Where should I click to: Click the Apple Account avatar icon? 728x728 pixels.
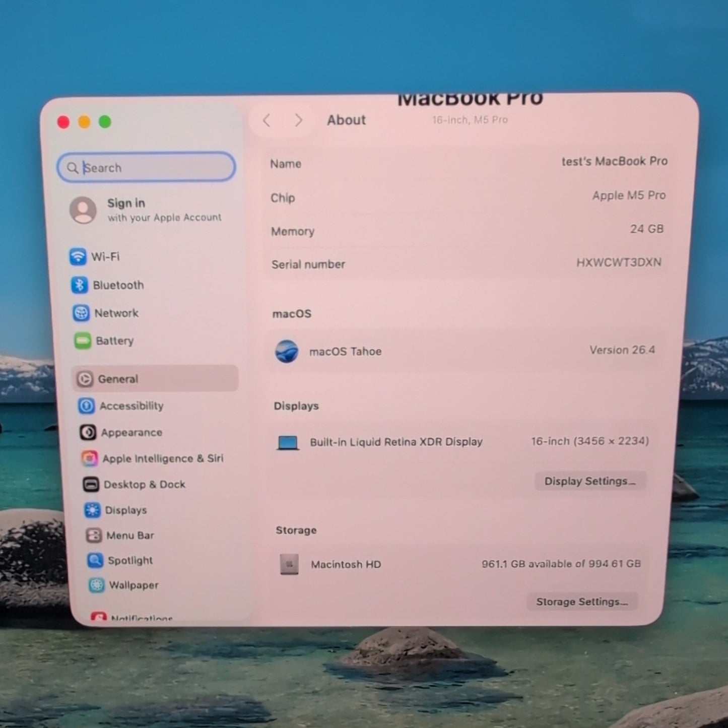[x=83, y=210]
